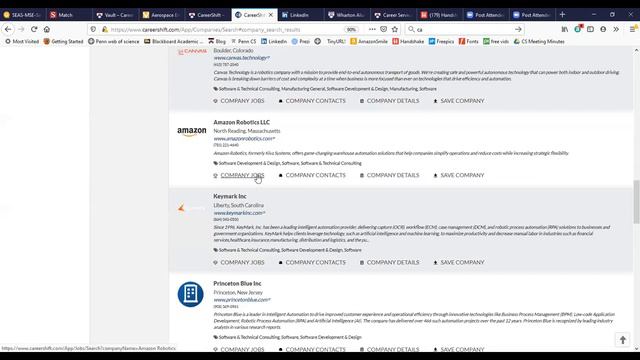Open the globe bookmark next to Prezi
This screenshot has width=640, height=360.
(318, 41)
